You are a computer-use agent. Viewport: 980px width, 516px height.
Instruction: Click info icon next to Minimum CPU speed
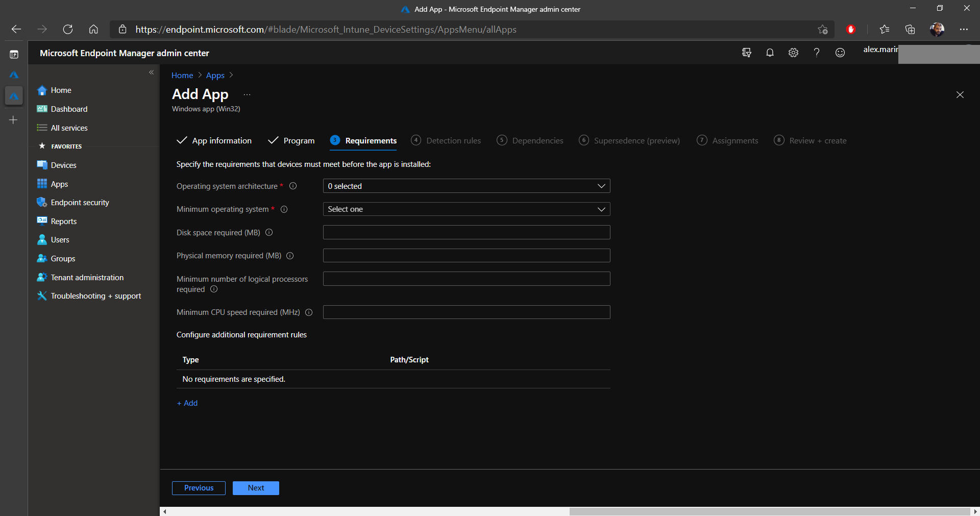click(309, 312)
